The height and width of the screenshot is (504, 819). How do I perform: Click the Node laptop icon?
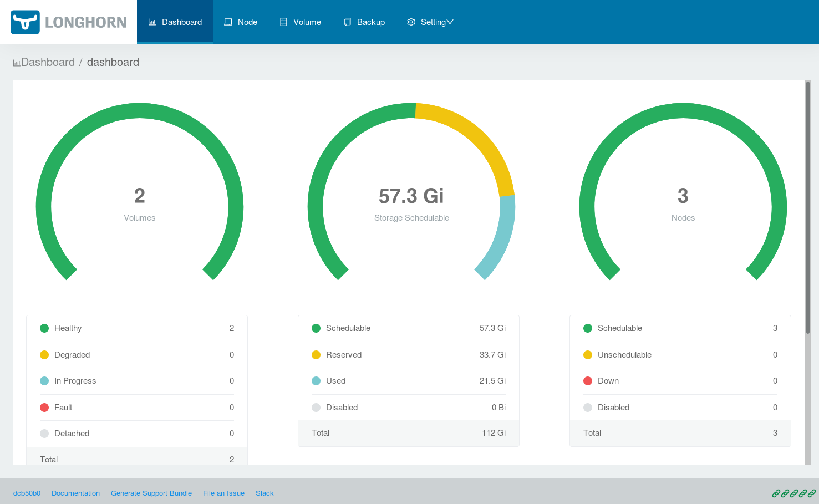click(228, 22)
